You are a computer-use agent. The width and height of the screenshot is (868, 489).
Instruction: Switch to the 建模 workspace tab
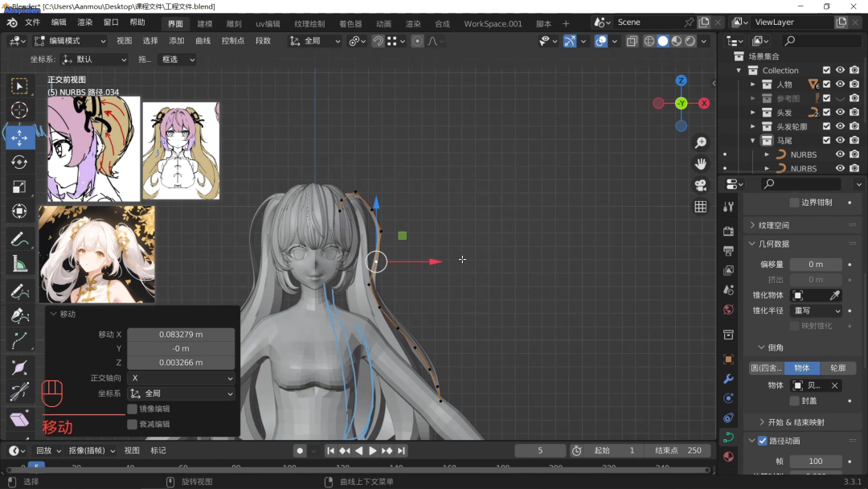(205, 24)
